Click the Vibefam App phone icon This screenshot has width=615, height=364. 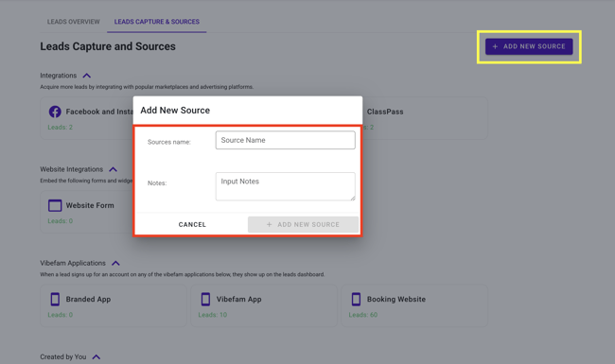[x=205, y=299]
